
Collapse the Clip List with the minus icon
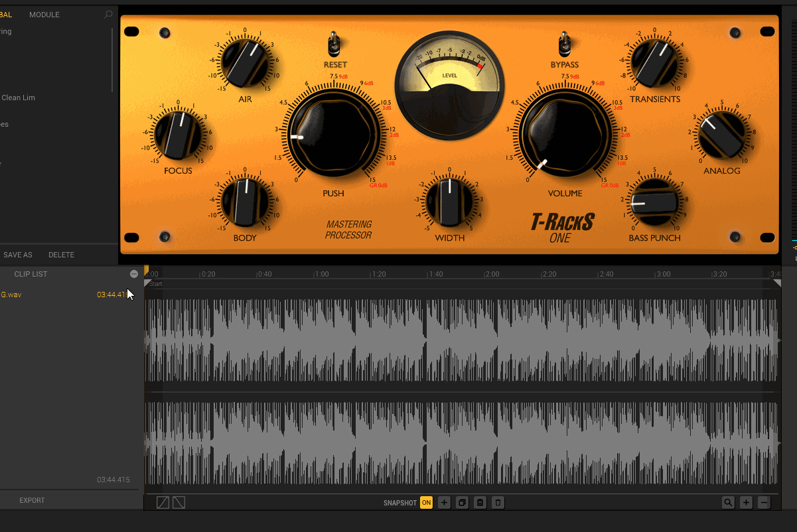point(134,274)
